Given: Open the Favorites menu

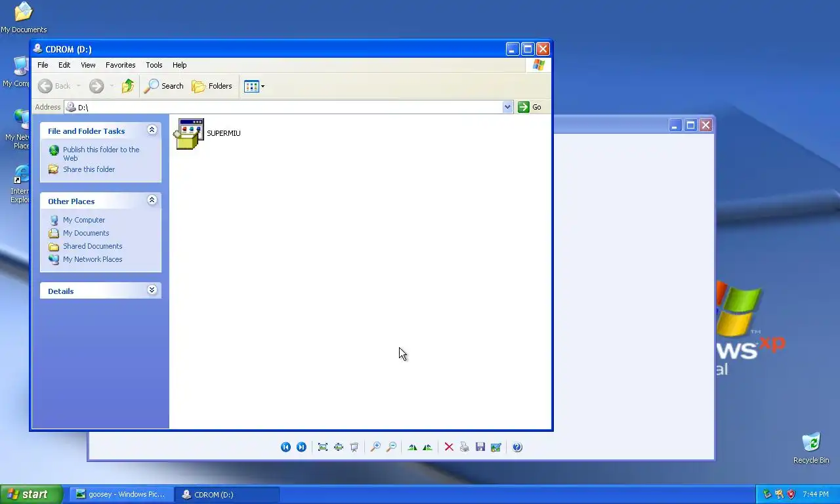Looking at the screenshot, I should pyautogui.click(x=121, y=65).
